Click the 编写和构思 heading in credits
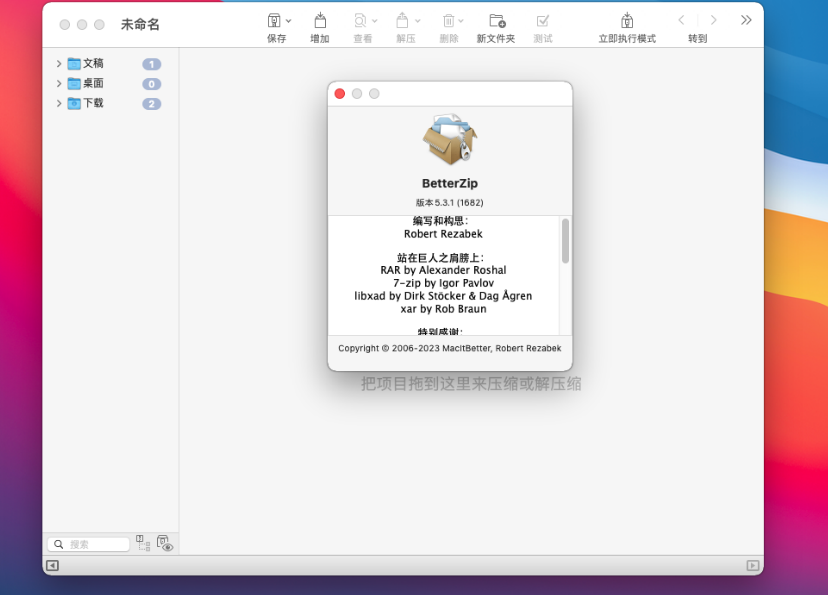Image resolution: width=828 pixels, height=595 pixels. point(440,221)
